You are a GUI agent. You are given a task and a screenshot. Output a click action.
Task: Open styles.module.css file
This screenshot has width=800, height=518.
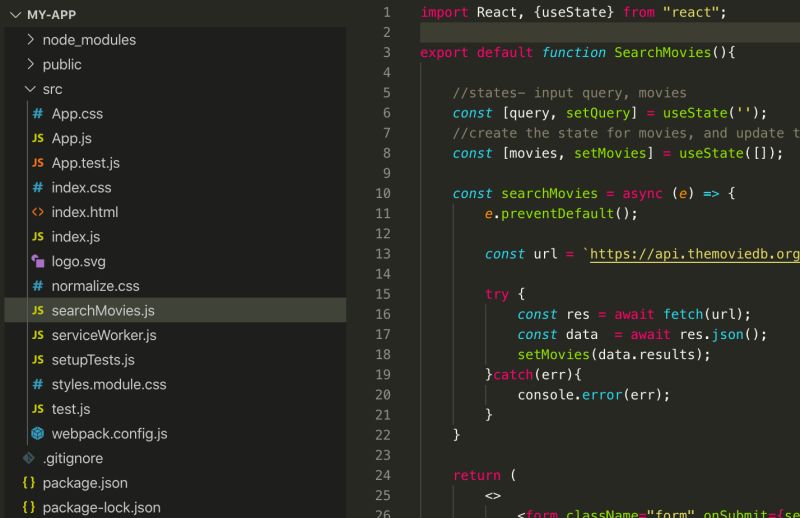[x=109, y=384]
